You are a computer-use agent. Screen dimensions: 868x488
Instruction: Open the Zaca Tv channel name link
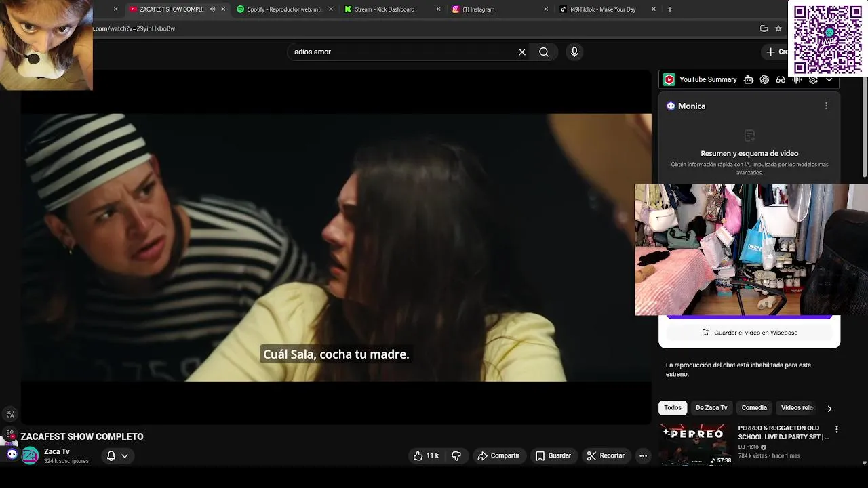point(57,451)
